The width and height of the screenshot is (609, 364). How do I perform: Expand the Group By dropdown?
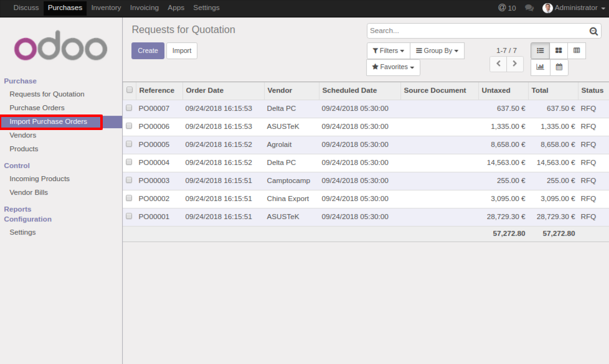point(437,51)
